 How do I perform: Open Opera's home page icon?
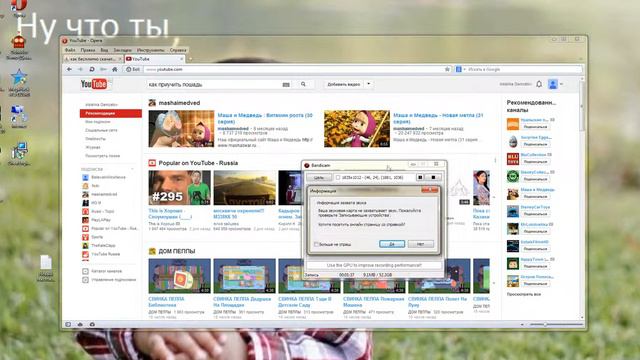[x=115, y=69]
